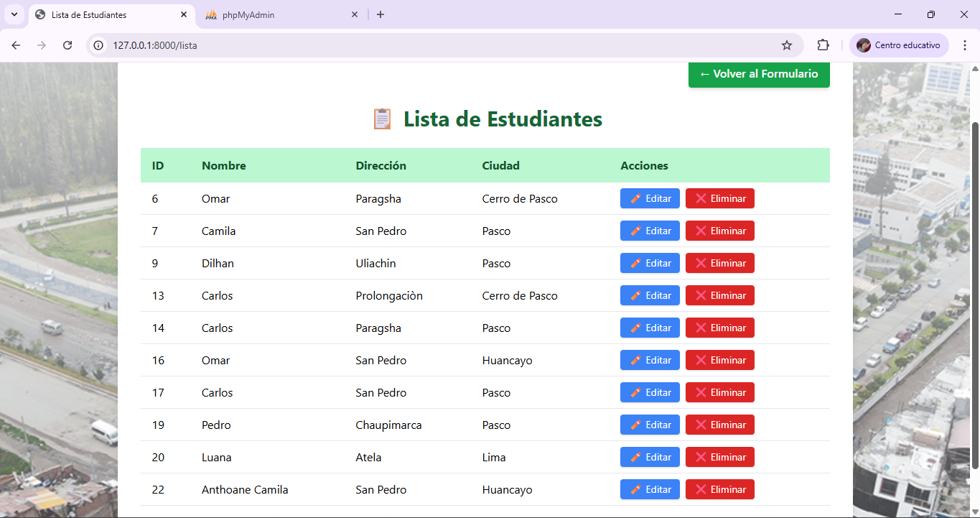The height and width of the screenshot is (518, 980).
Task: Edit Carlos with ID 17
Action: (650, 392)
